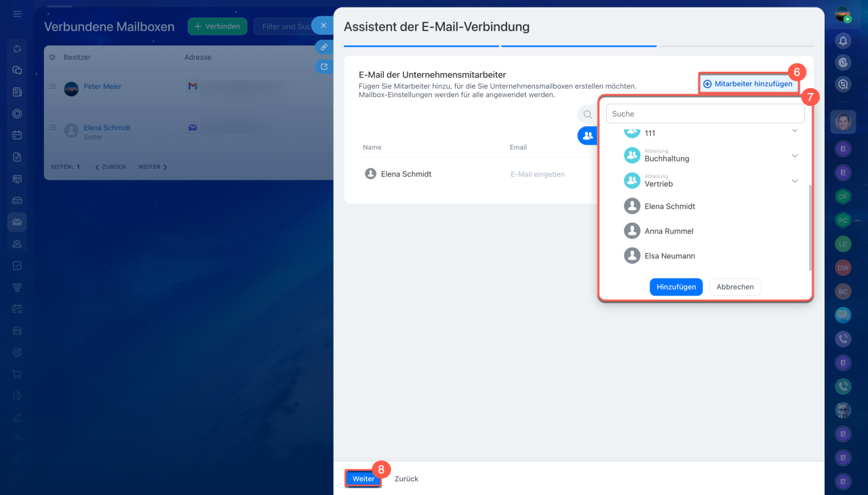The height and width of the screenshot is (495, 868).
Task: Click the green Verbinden button
Action: [x=217, y=26]
